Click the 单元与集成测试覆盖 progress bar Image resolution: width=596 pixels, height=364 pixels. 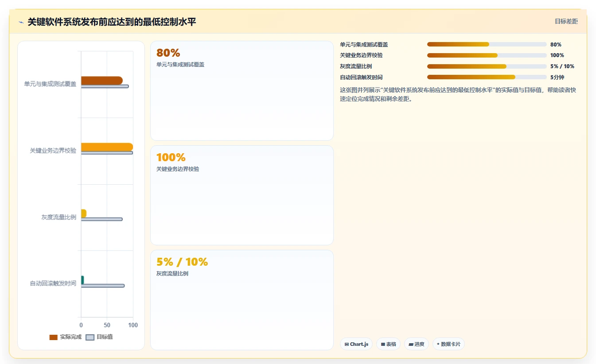point(487,44)
